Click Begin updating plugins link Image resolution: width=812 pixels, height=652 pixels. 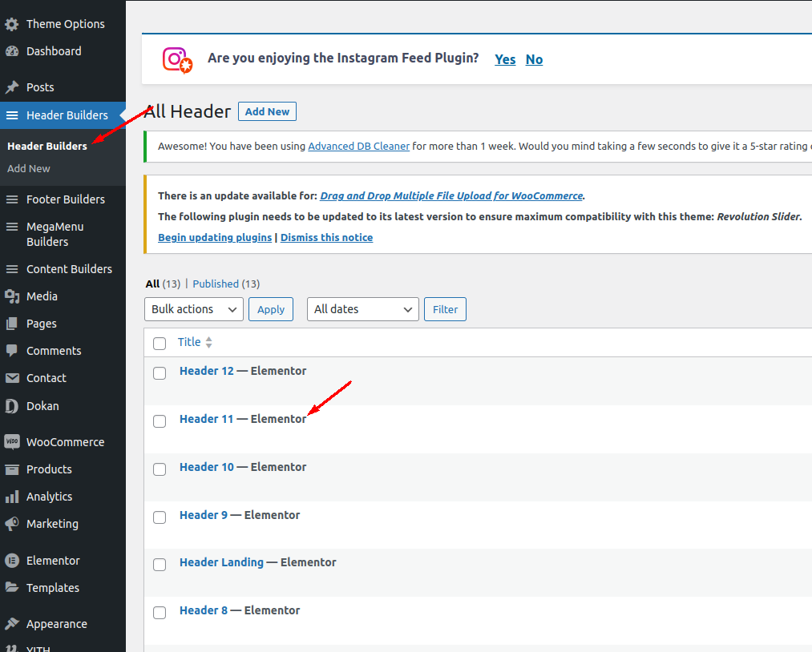[215, 238]
